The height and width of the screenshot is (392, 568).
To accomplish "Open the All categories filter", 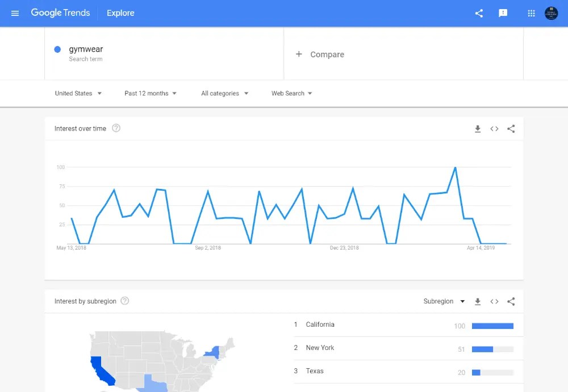I will coord(223,93).
